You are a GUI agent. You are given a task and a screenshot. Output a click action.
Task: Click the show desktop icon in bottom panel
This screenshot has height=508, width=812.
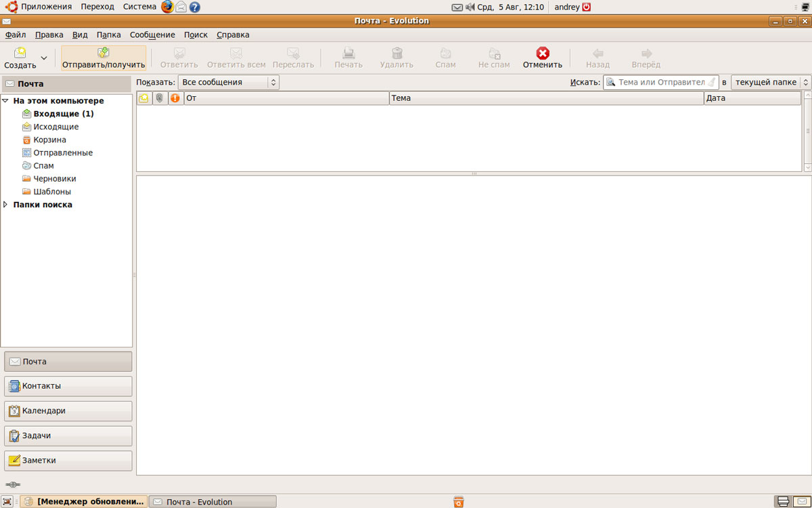coord(7,502)
